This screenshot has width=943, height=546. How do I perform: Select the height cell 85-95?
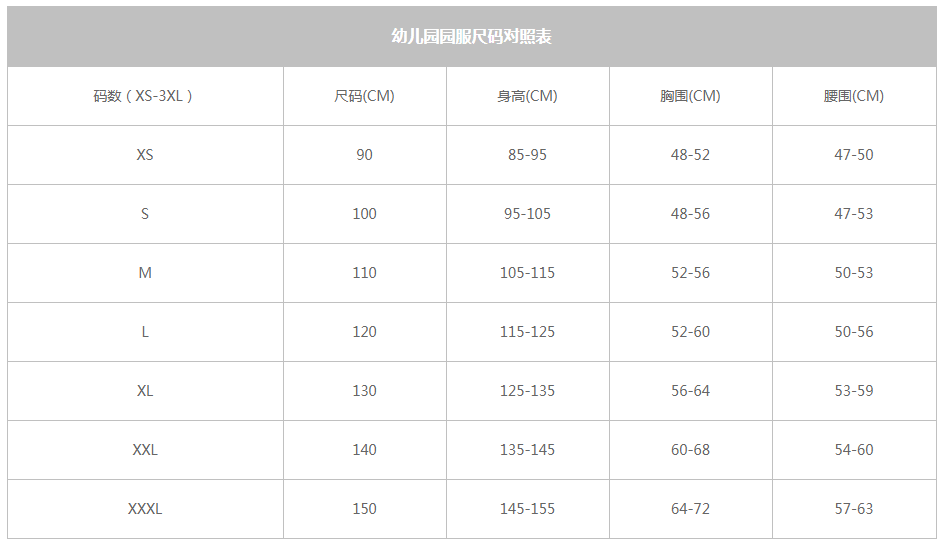(527, 155)
